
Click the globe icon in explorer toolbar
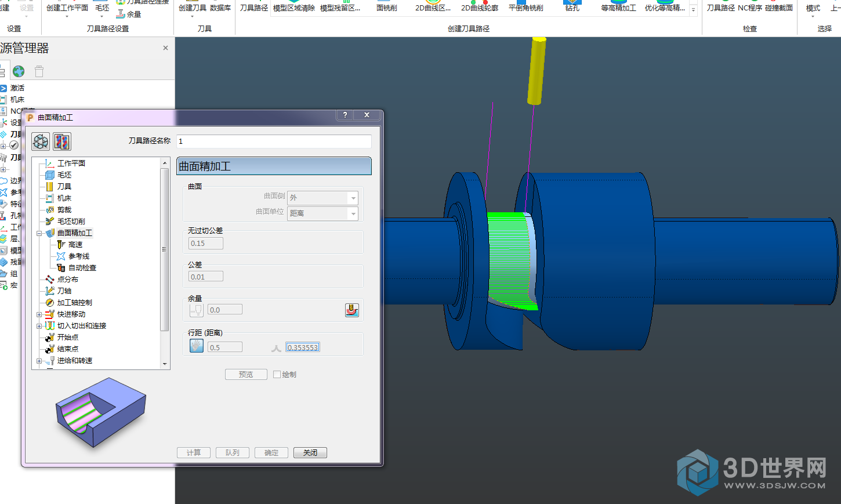[x=19, y=71]
